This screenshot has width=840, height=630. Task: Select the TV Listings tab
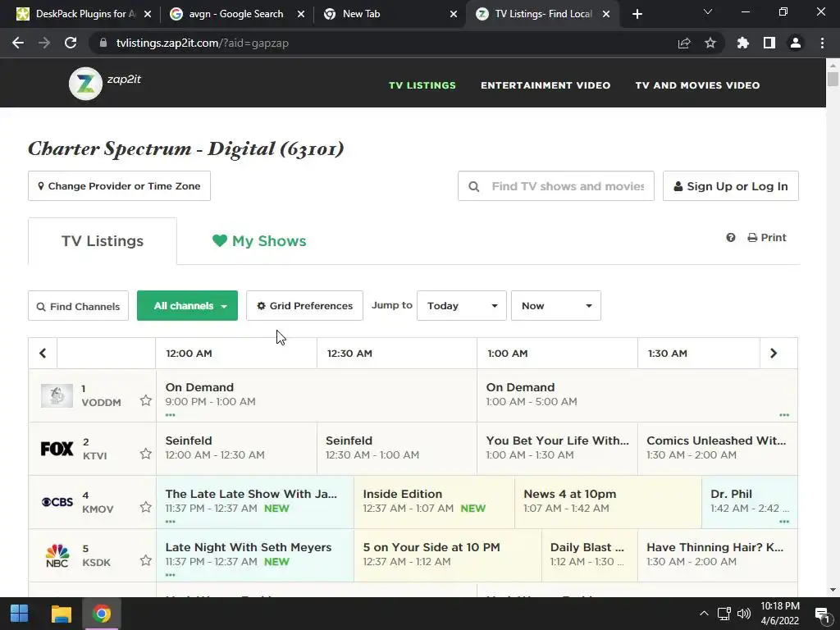(x=103, y=241)
